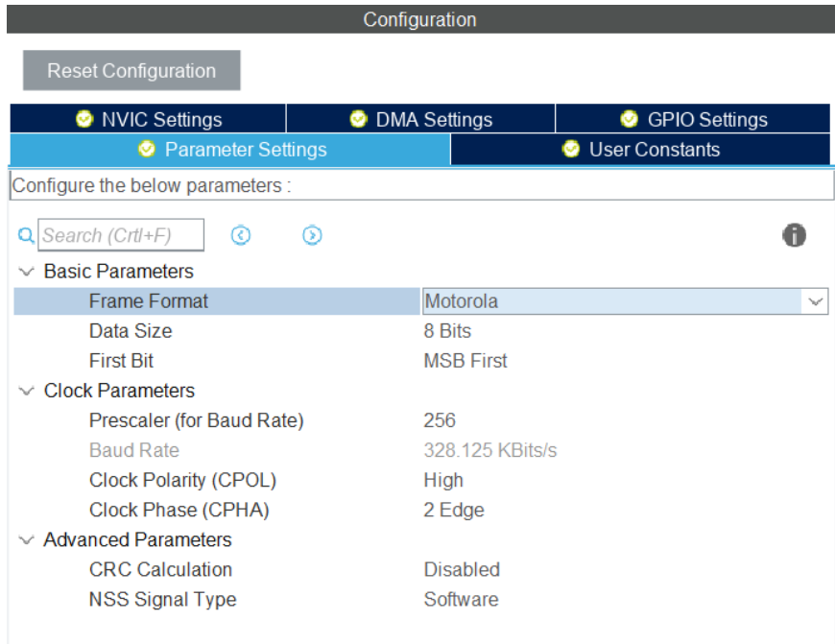This screenshot has height=644, width=835.
Task: Click the greyed Baud Rate label
Action: (134, 451)
